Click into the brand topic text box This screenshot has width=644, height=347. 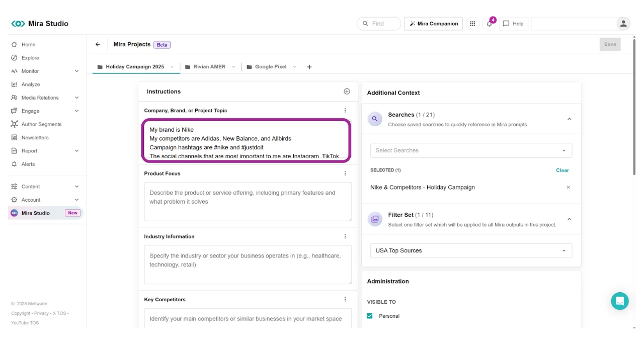[x=246, y=141]
